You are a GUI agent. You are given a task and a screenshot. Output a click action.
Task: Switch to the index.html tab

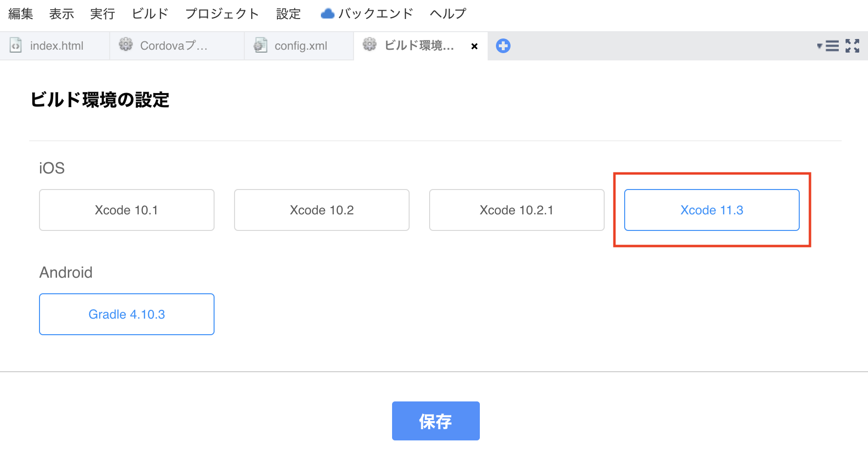(55, 46)
